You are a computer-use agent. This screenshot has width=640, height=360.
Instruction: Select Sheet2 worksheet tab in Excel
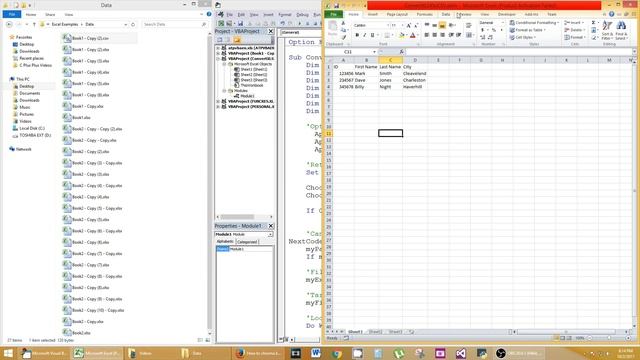click(376, 332)
